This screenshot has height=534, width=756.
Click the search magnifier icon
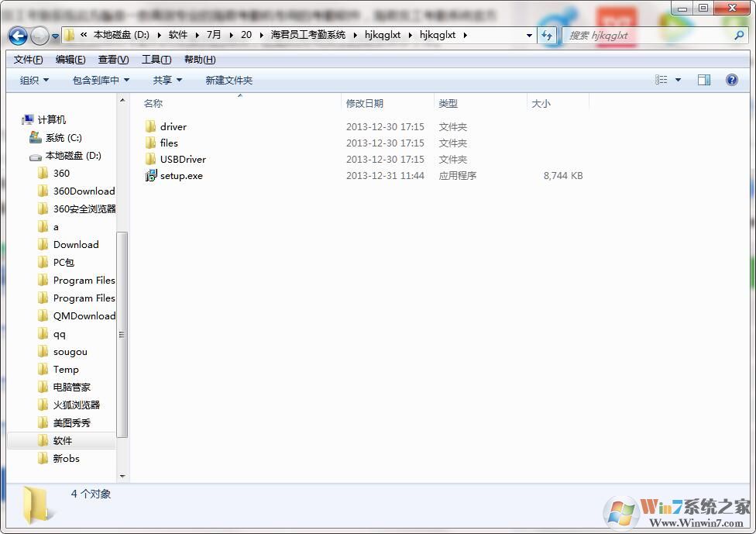(739, 35)
